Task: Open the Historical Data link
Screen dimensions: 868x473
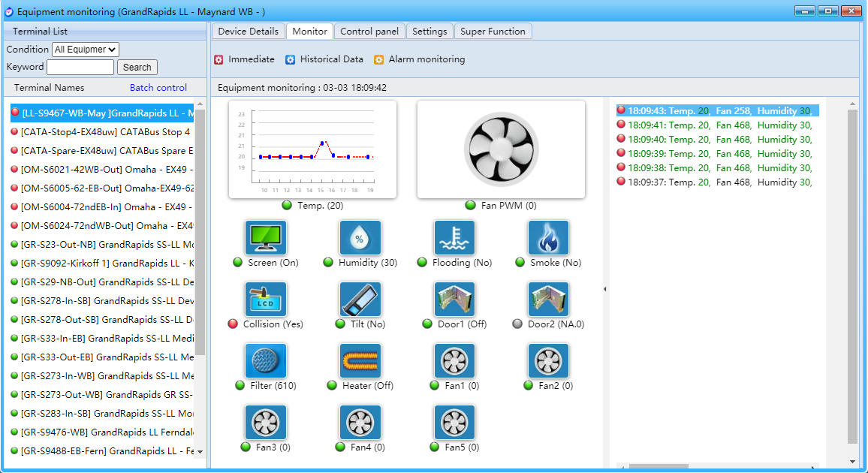Action: [x=332, y=59]
